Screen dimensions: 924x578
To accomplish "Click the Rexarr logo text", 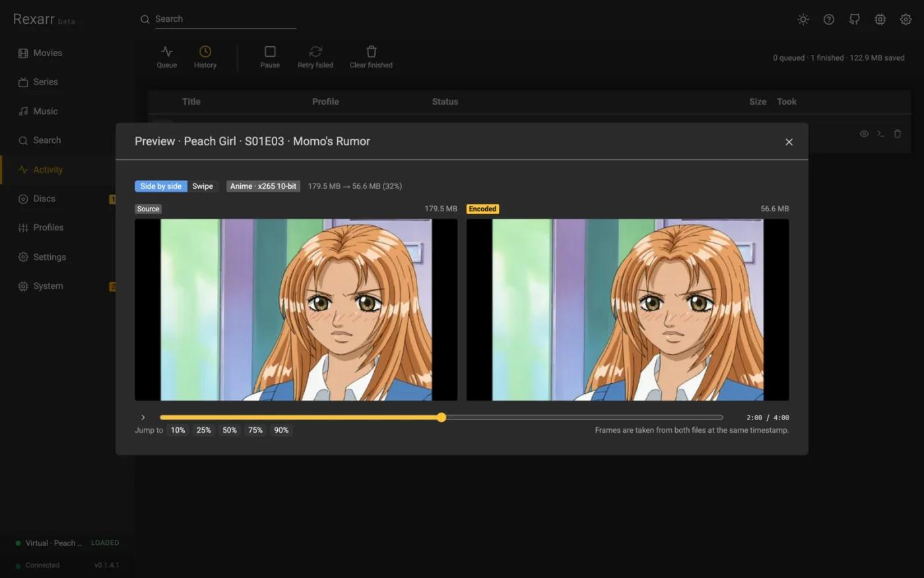I will (x=34, y=19).
